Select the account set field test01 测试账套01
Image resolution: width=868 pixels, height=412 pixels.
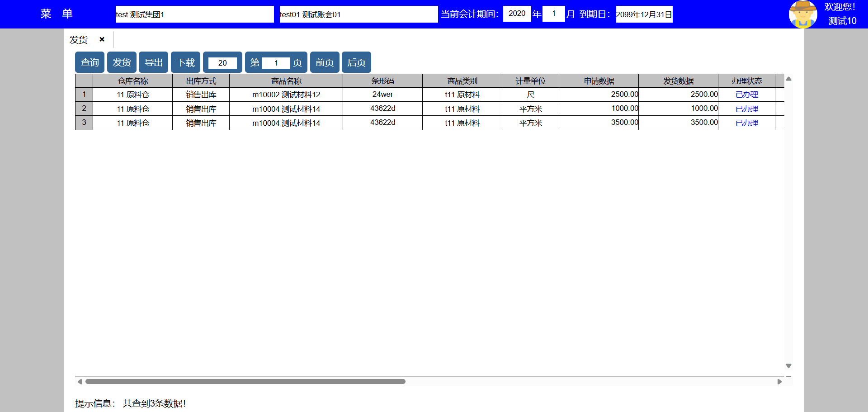[x=359, y=14]
